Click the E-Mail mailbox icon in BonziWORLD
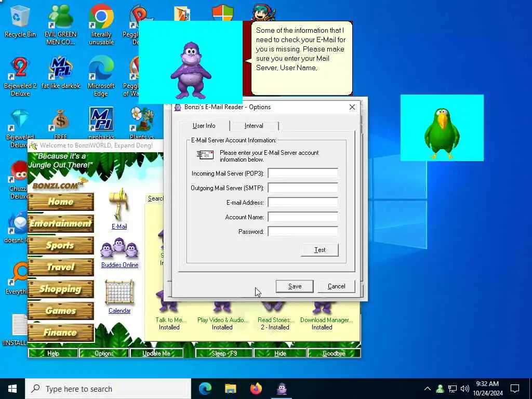Screen dimensions: 532x399 (119, 204)
